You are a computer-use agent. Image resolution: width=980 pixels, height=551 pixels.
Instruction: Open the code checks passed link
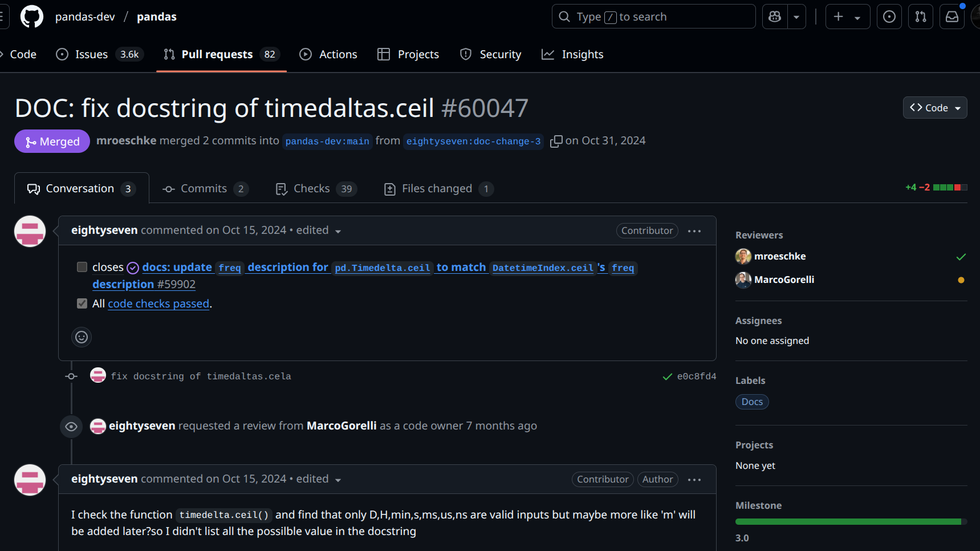coord(158,303)
